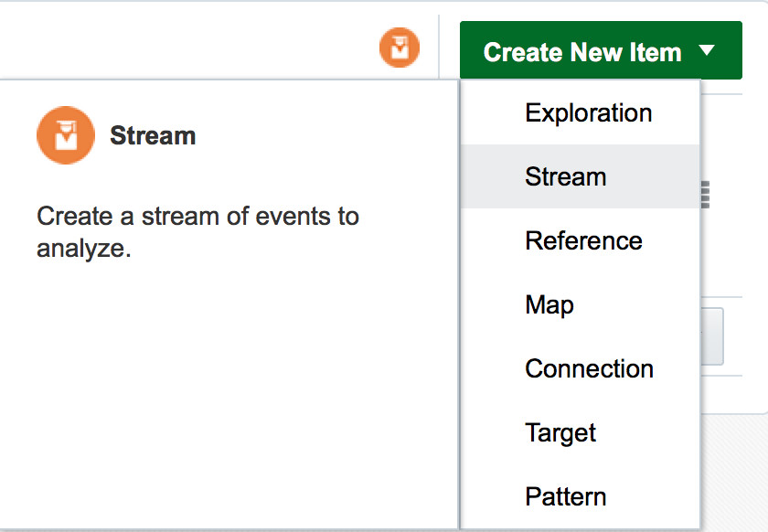Click the orange tutorial icon in header

400,48
